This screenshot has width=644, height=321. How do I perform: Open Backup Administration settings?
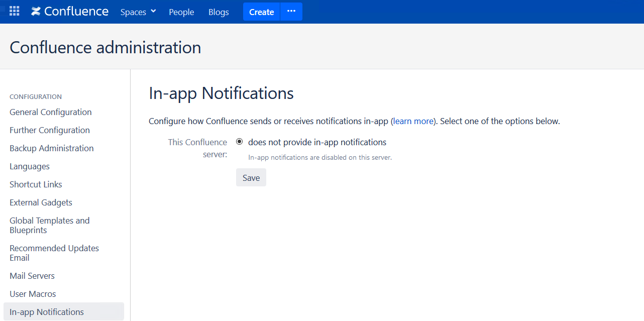pos(52,148)
